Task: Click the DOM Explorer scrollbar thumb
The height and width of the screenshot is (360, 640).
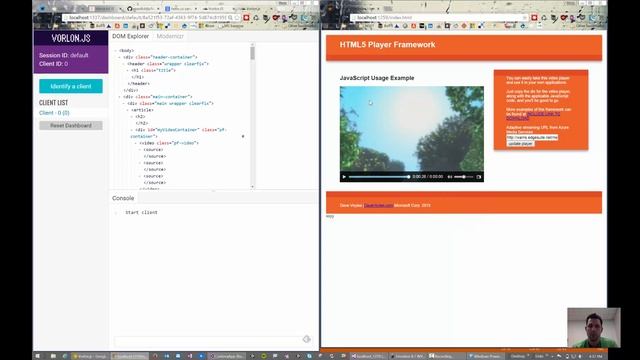Action: pos(252,53)
